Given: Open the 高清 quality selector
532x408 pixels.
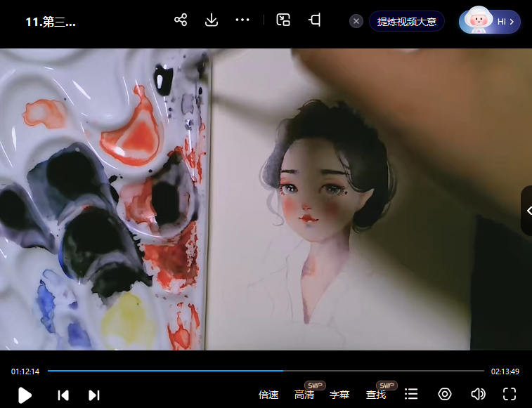Looking at the screenshot, I should (304, 395).
